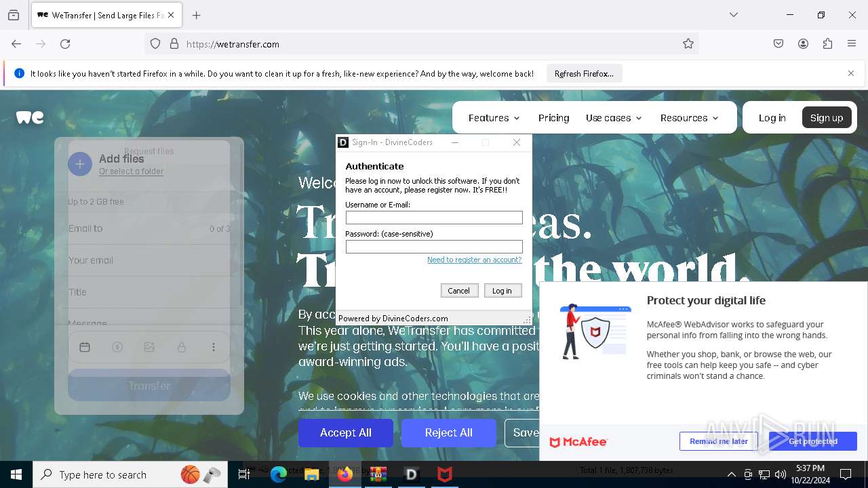Open Firefox hamburger application menu
The height and width of the screenshot is (488, 868).
pyautogui.click(x=852, y=44)
